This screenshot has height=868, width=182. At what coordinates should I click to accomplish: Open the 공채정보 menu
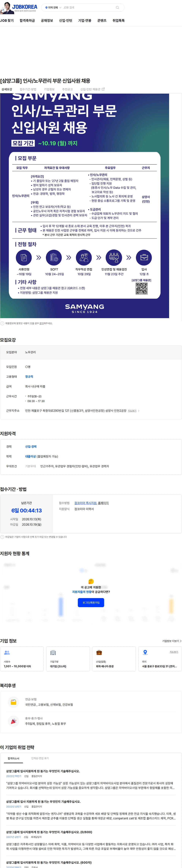(x=47, y=21)
